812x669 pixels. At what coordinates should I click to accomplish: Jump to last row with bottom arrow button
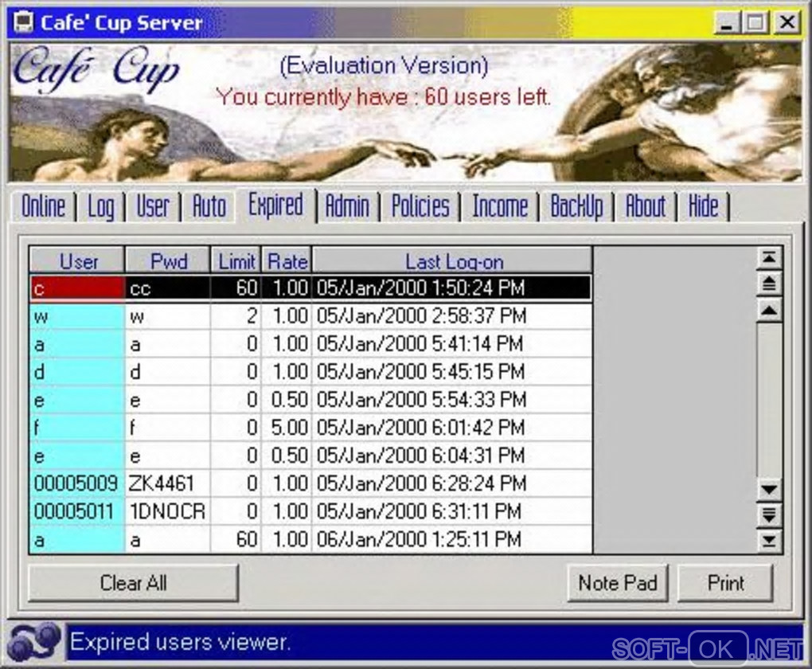769,541
